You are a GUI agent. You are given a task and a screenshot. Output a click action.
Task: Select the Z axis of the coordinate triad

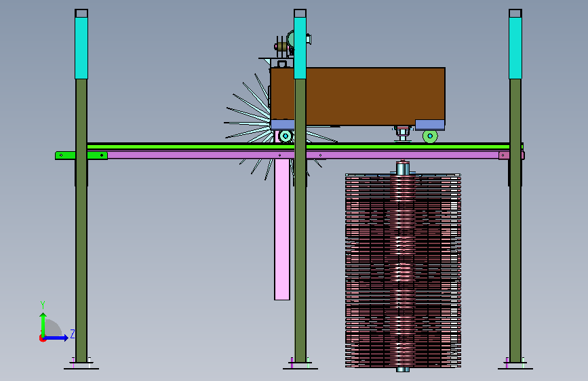56,338
